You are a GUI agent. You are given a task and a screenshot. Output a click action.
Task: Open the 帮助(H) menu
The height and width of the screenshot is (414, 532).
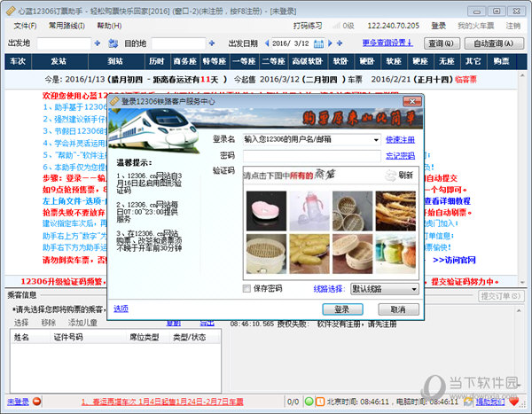[x=110, y=26]
